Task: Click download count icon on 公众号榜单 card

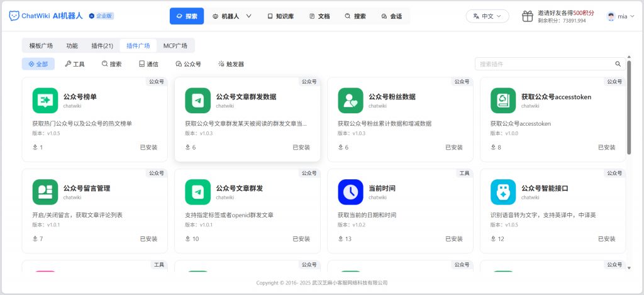Action: 35,147
